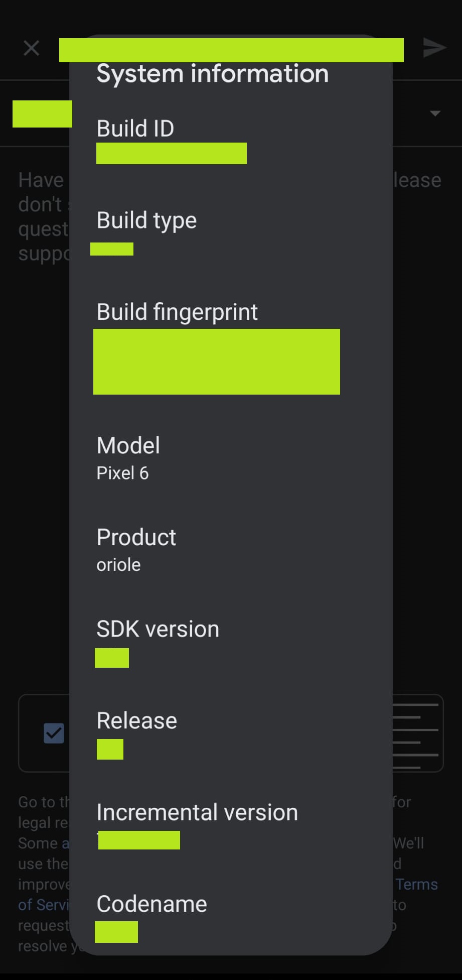This screenshot has height=980, width=462.
Task: Open the system logs preview thumbnail
Action: (416, 733)
